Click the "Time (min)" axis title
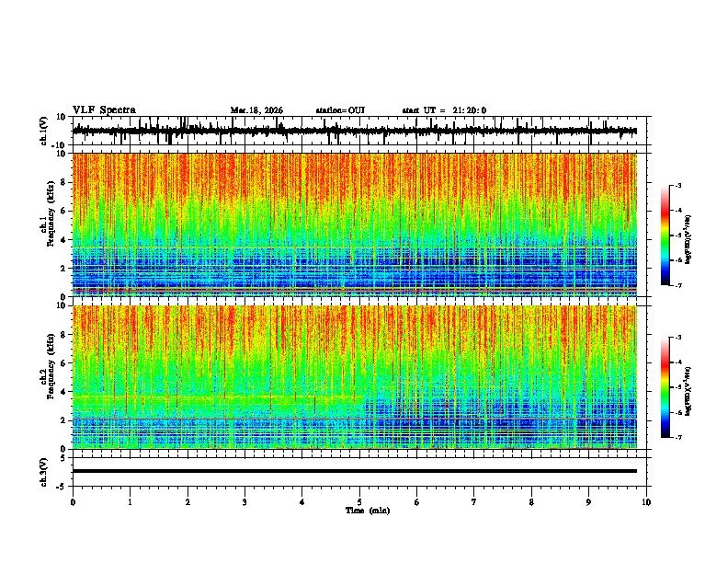The width and height of the screenshot is (728, 563). click(368, 511)
